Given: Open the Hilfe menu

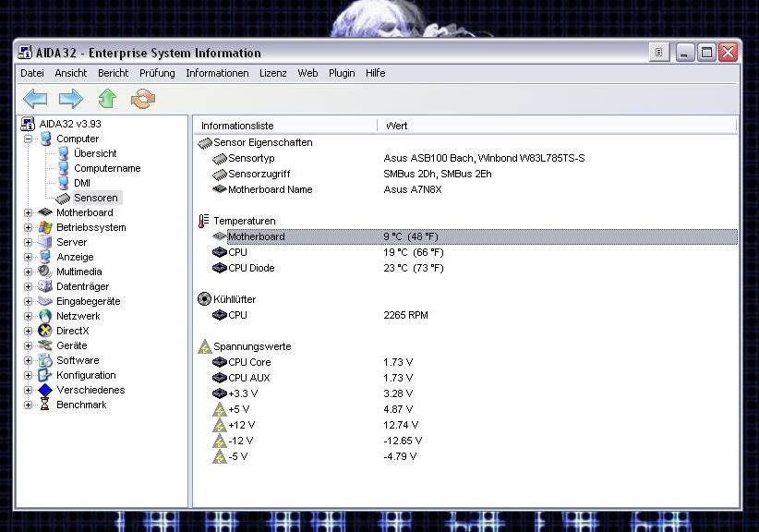Looking at the screenshot, I should (376, 73).
